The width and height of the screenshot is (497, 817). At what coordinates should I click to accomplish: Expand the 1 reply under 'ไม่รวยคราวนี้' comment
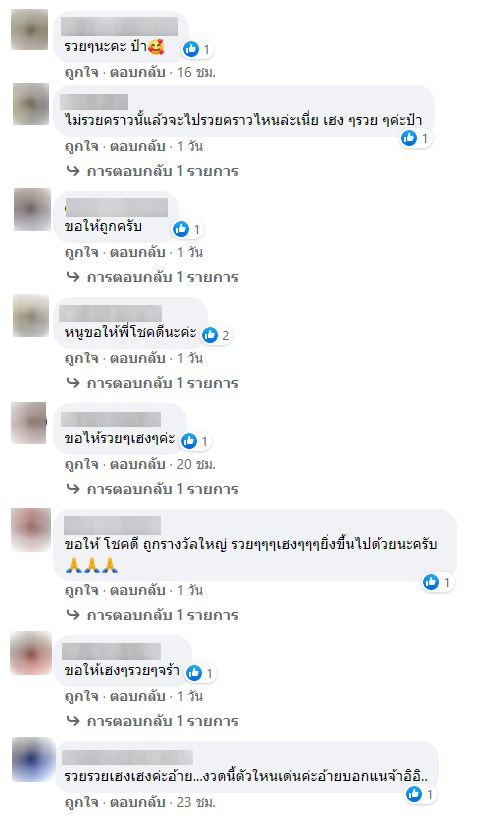pos(152,171)
